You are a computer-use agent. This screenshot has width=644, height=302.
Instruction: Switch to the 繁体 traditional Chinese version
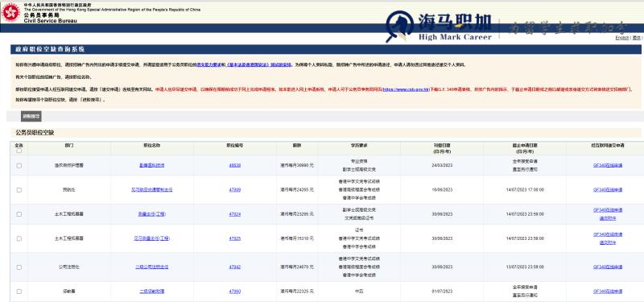coord(636,38)
